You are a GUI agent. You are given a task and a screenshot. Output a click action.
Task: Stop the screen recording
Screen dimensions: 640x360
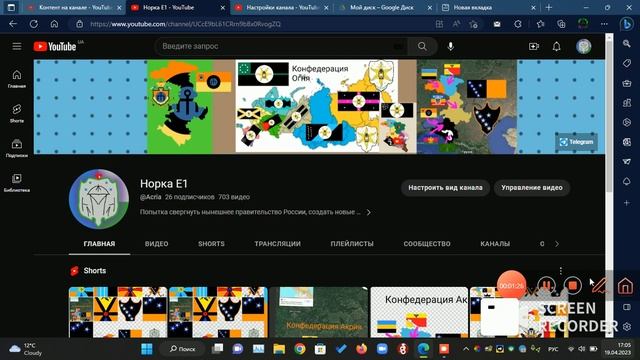click(x=572, y=285)
